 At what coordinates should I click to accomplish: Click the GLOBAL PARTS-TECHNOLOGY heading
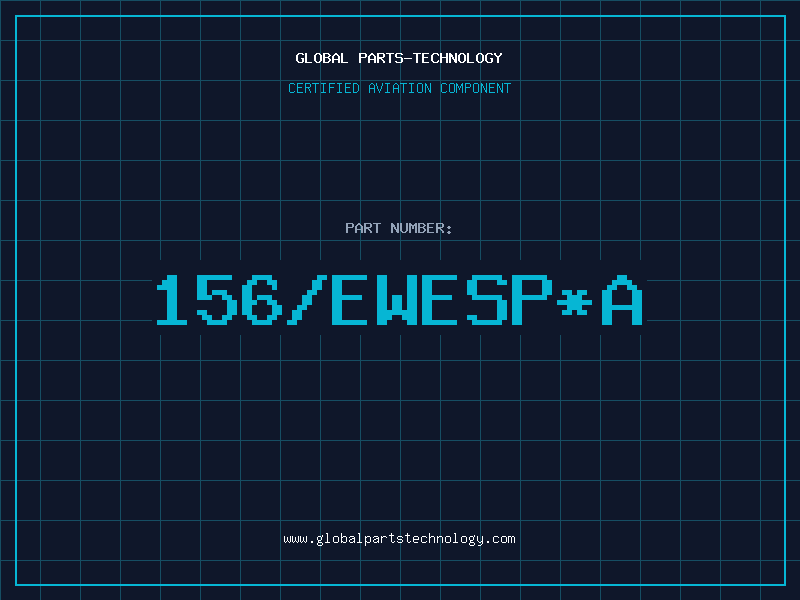[399, 58]
